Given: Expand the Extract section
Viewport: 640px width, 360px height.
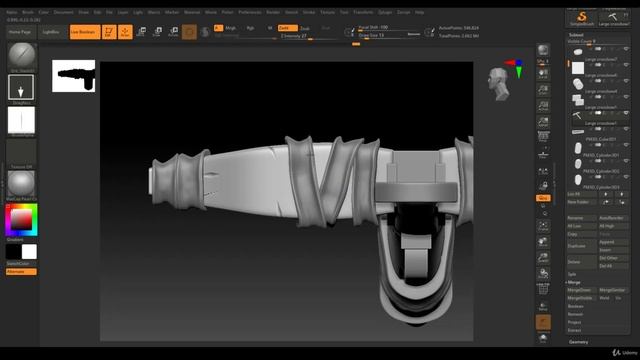Looking at the screenshot, I should tap(574, 330).
